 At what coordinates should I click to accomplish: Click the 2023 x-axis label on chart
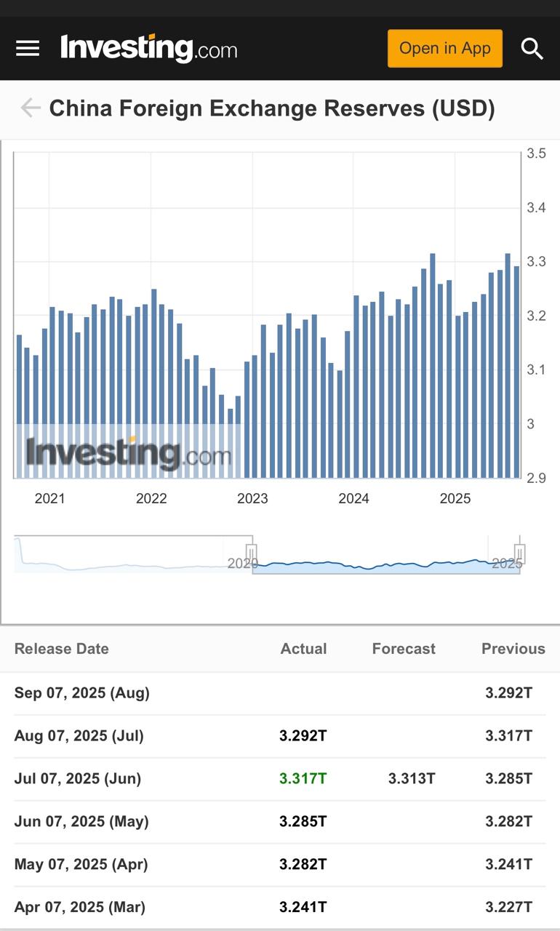[x=252, y=499]
